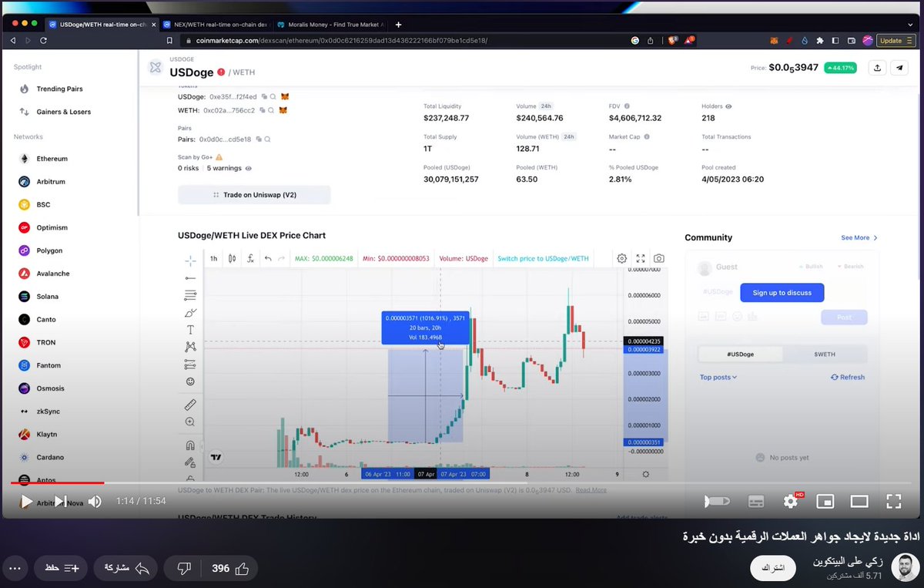Toggle the Volume: USDoge setting

[x=464, y=259]
